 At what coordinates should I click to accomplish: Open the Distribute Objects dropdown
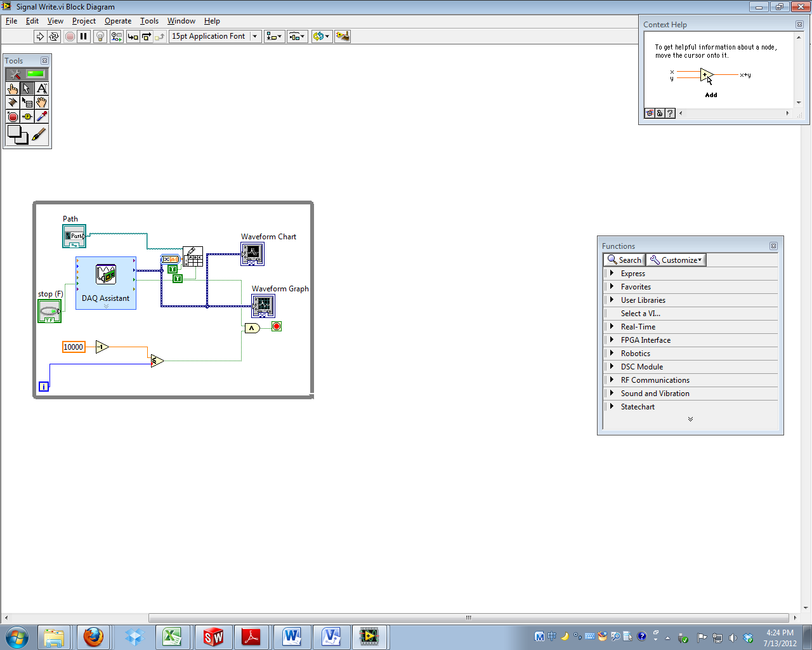coord(297,36)
